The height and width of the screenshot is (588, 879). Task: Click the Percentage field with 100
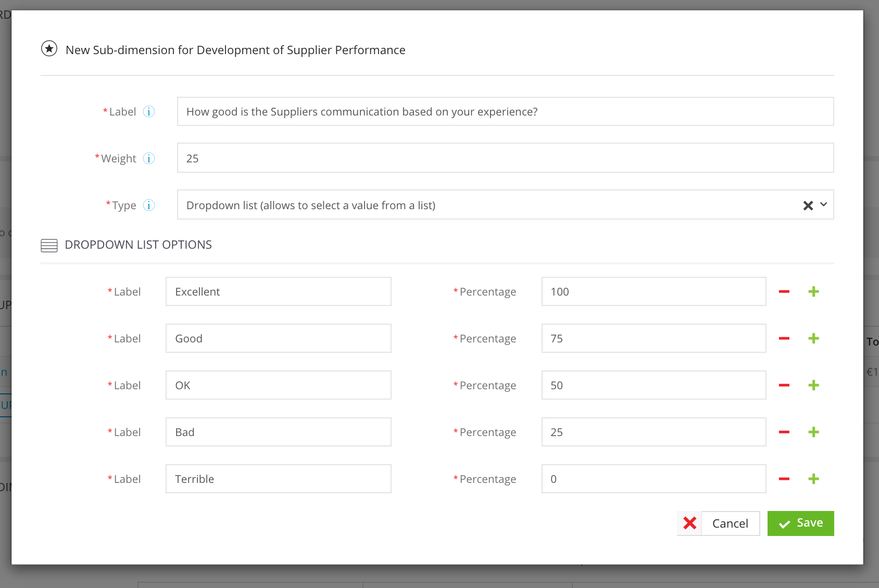[x=654, y=291]
